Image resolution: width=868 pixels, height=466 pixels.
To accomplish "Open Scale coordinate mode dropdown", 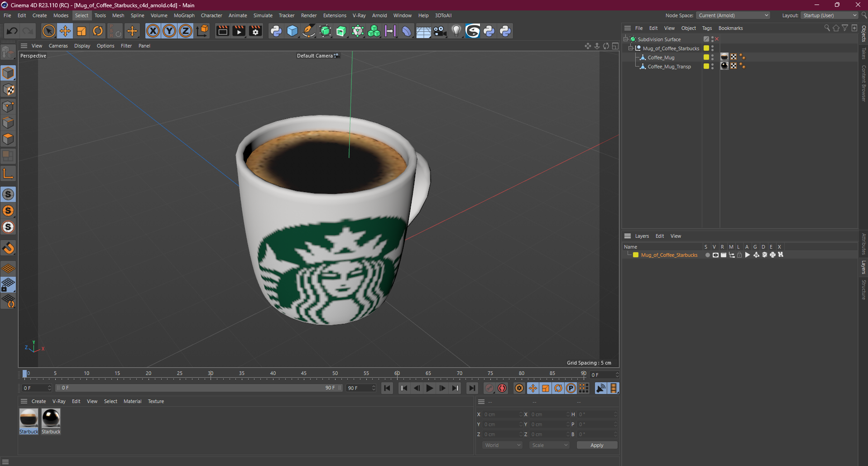I will click(549, 445).
